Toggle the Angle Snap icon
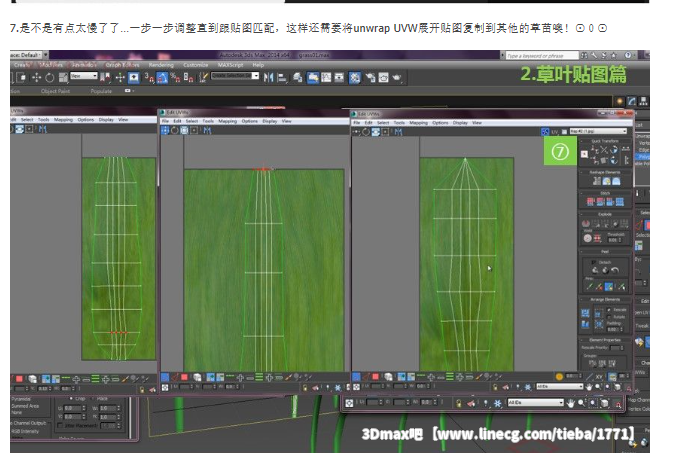This screenshot has height=453, width=674. [x=162, y=77]
